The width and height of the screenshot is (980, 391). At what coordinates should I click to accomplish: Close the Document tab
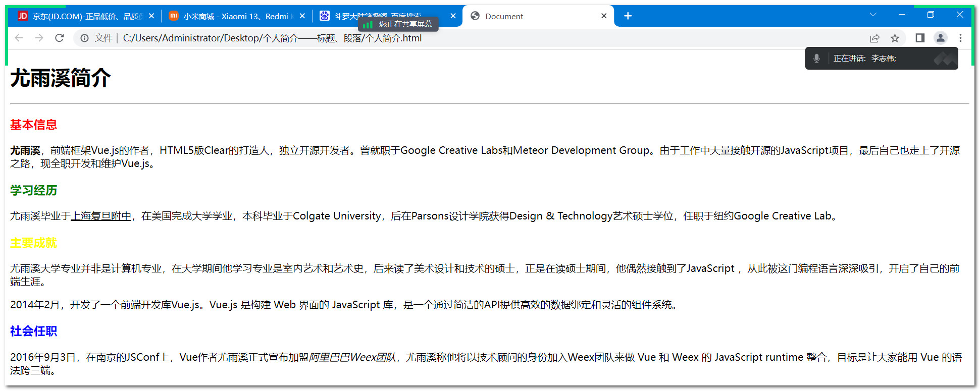tap(604, 16)
